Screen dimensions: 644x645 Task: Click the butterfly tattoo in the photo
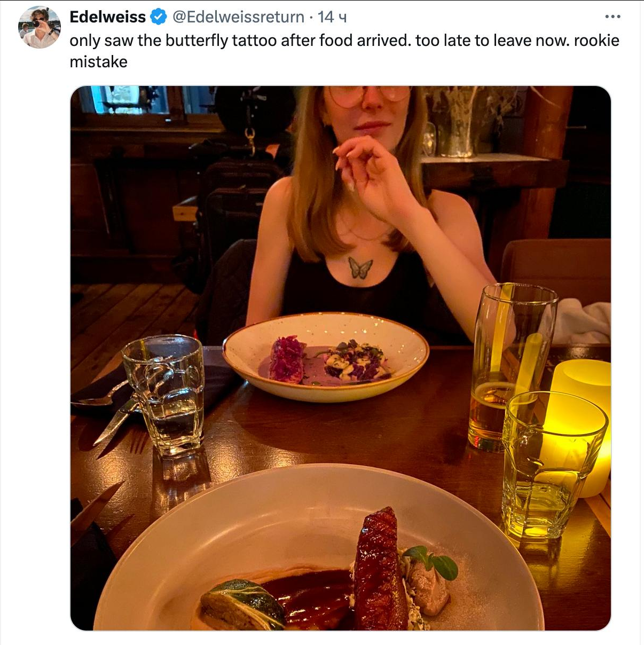pyautogui.click(x=360, y=268)
